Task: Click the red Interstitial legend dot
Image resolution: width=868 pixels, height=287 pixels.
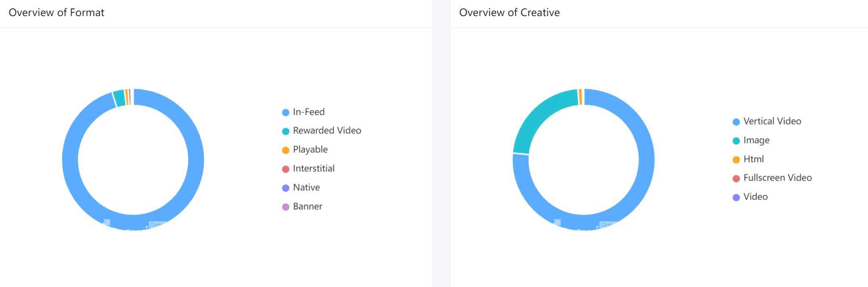Action: [285, 169]
